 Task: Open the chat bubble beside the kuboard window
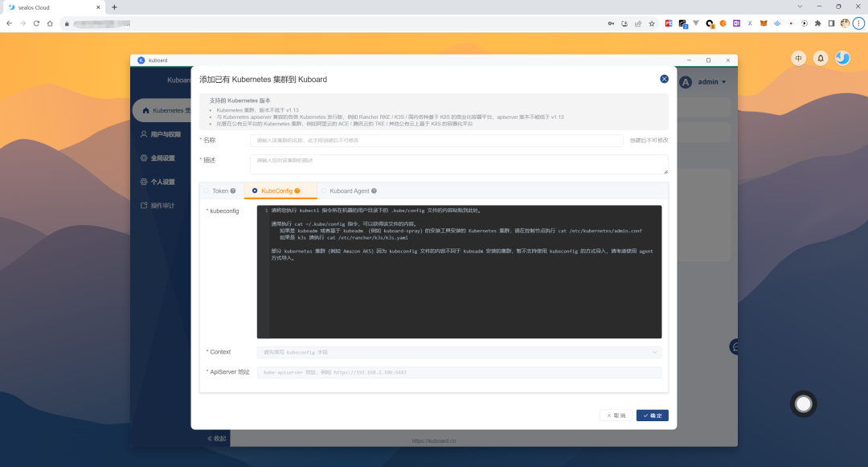pyautogui.click(x=734, y=347)
